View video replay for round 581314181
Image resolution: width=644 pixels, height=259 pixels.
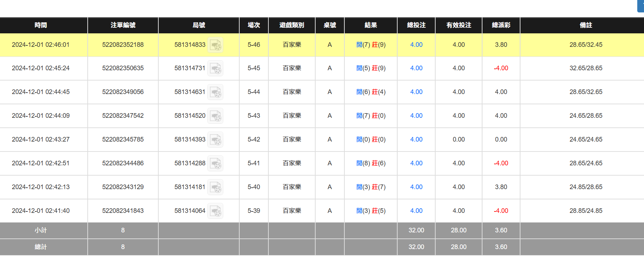(x=215, y=187)
